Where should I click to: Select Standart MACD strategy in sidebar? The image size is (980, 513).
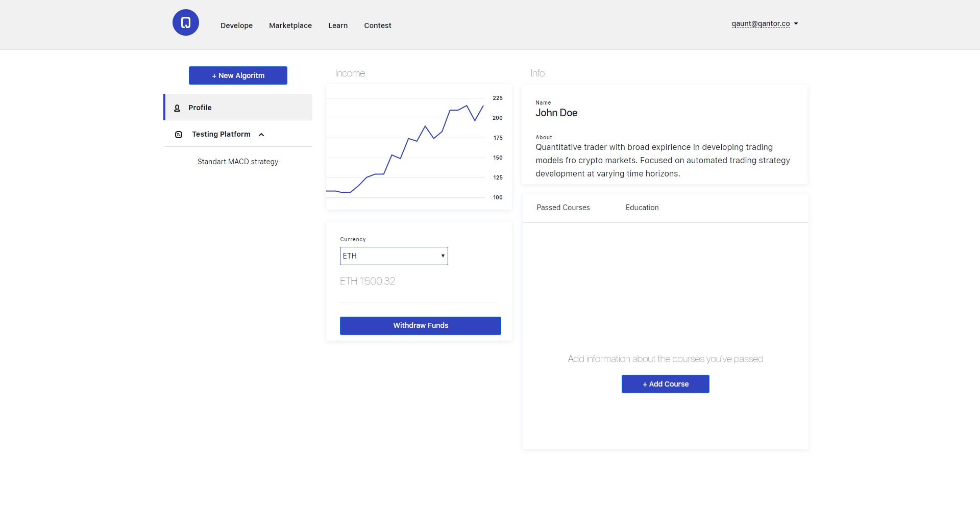237,162
